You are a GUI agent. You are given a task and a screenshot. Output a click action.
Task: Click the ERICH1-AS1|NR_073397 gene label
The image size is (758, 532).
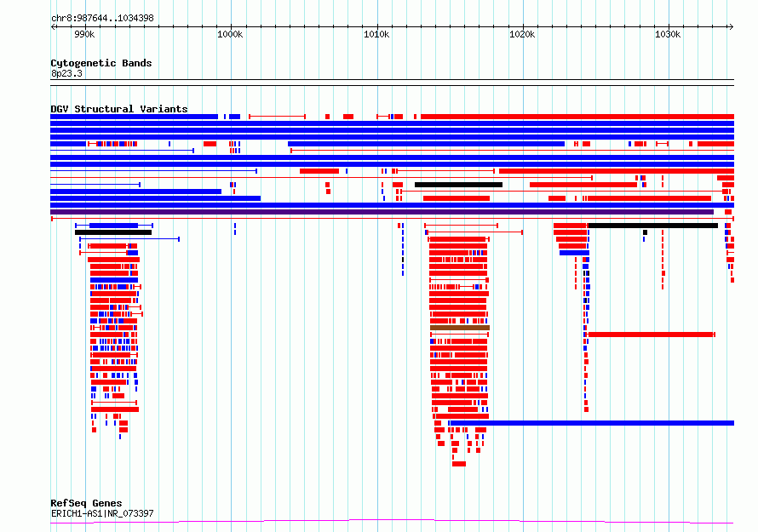[102, 513]
